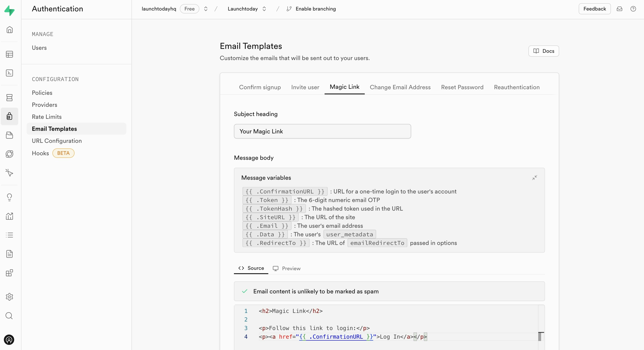The width and height of the screenshot is (644, 350).
Task: Send Feedback via the header button
Action: click(x=595, y=9)
